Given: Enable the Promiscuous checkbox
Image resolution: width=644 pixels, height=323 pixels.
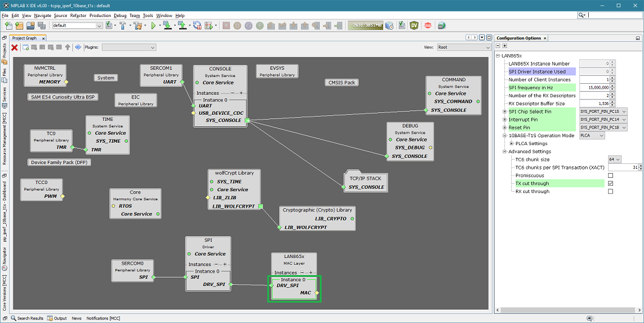Looking at the screenshot, I should [x=611, y=175].
